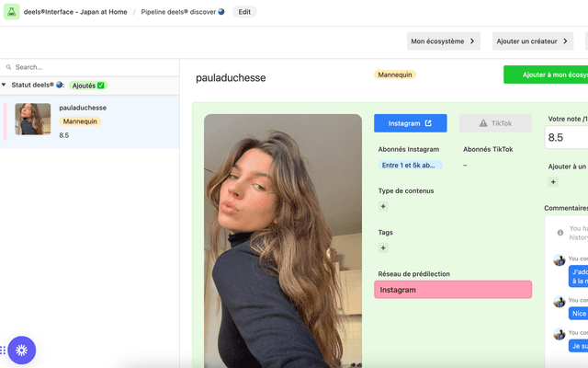Collapse the Statut deels group triangle
The image size is (588, 368).
click(5, 85)
